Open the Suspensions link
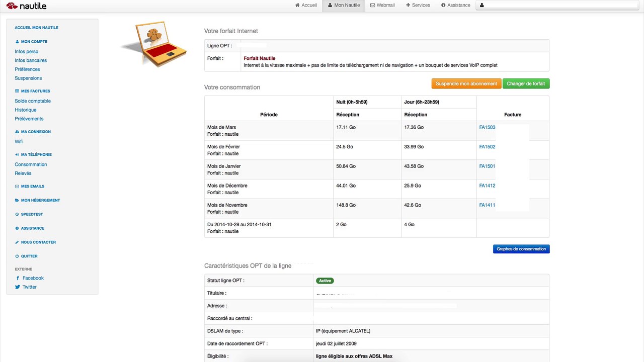 (x=28, y=78)
